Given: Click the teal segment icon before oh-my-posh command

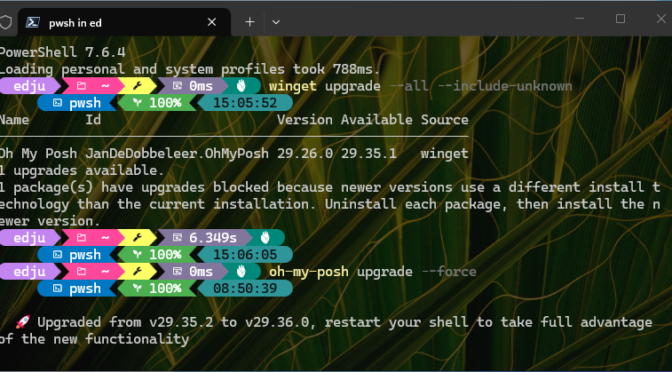Looking at the screenshot, I should pos(241,272).
